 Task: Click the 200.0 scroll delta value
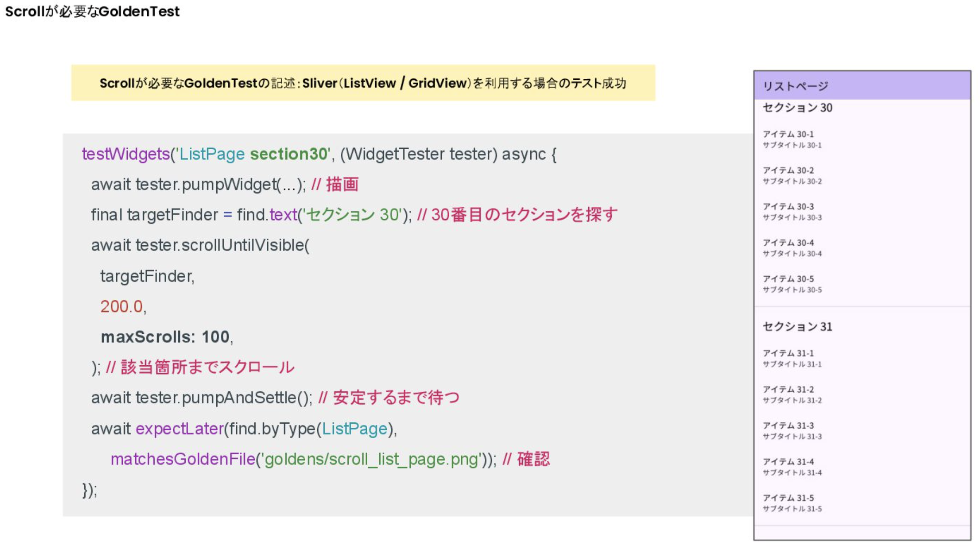pyautogui.click(x=121, y=306)
